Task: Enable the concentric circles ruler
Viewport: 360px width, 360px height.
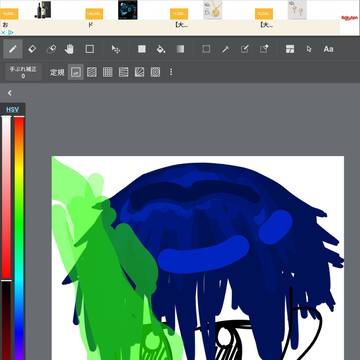Action: pos(155,72)
